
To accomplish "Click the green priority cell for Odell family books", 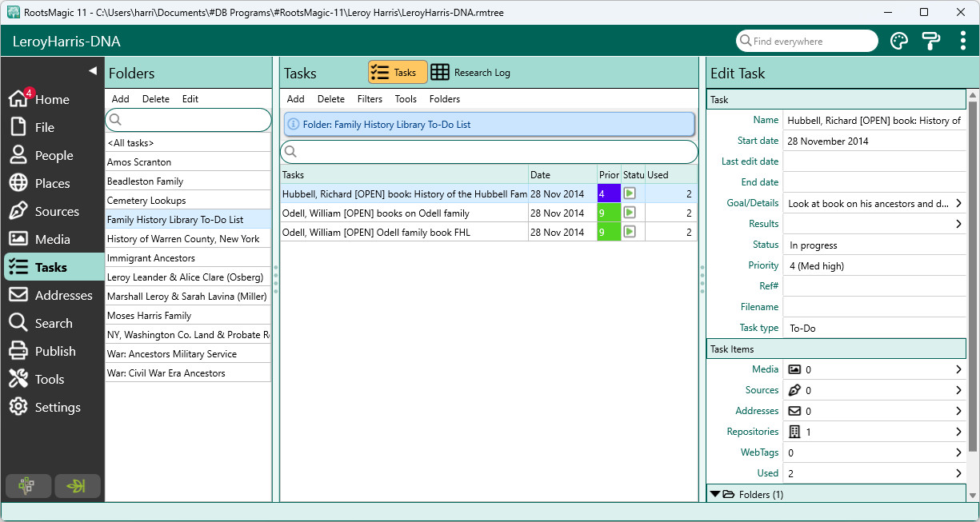I will click(609, 213).
